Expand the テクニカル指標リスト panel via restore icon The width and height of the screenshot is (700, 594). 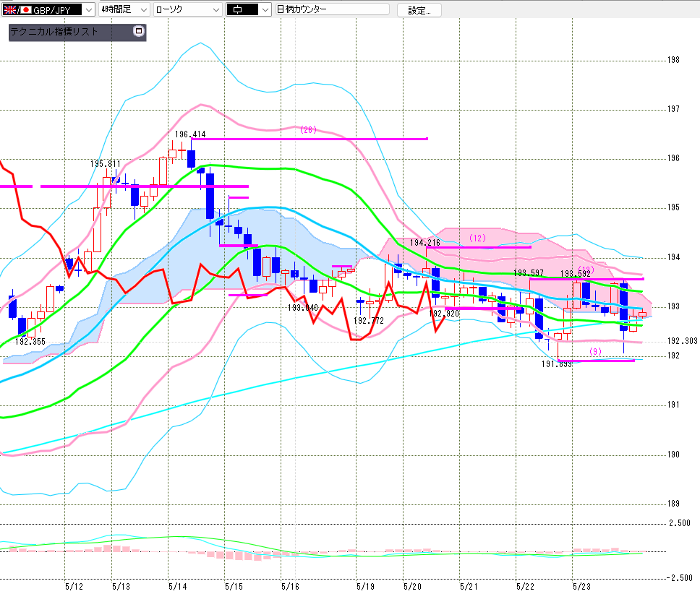(138, 31)
